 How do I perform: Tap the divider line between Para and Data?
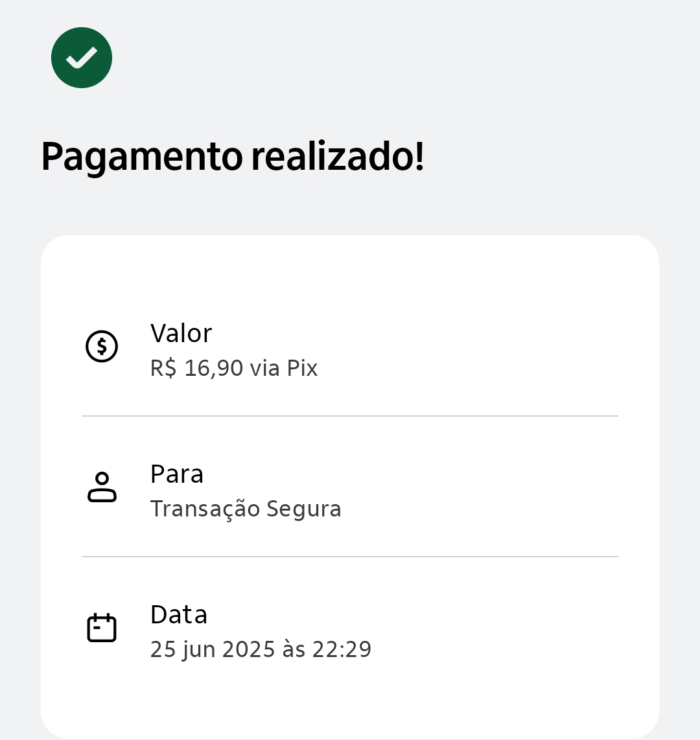point(350,557)
